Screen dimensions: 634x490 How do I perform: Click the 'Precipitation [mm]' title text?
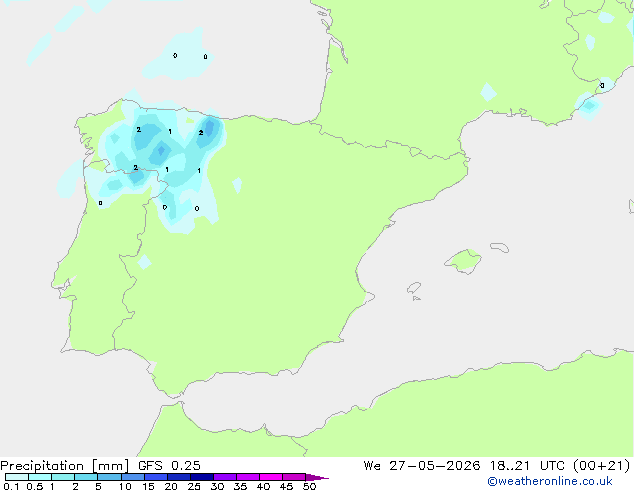click(x=65, y=466)
